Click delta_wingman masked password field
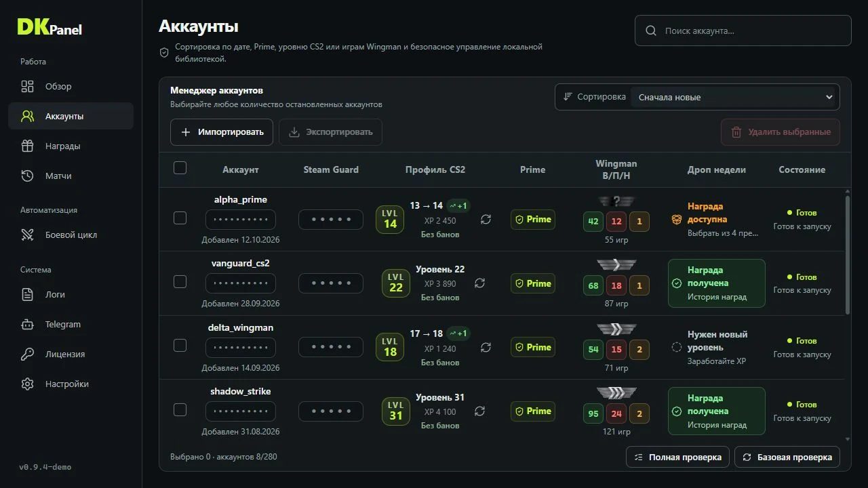The image size is (868, 488). coord(241,347)
